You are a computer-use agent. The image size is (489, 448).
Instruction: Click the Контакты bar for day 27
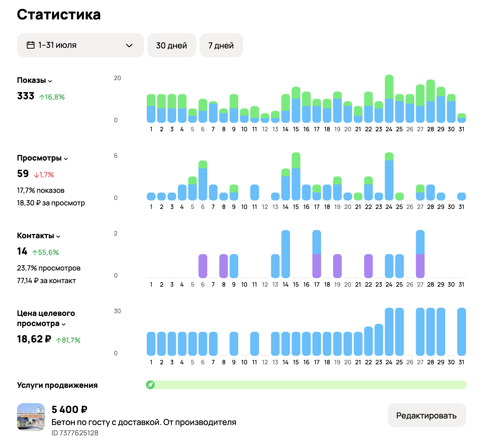click(420, 254)
